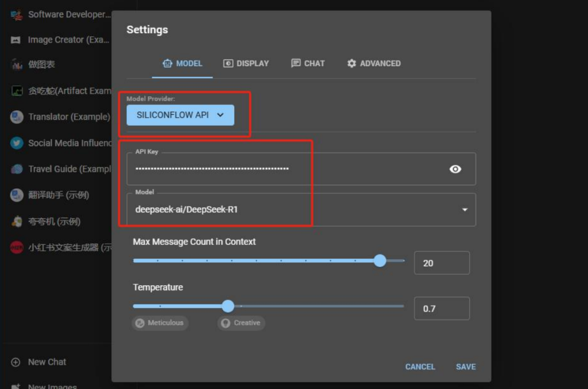Open New Images session

coord(44,386)
